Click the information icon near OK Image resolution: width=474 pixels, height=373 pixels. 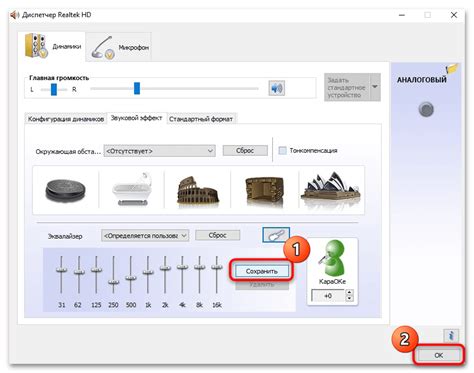(451, 335)
